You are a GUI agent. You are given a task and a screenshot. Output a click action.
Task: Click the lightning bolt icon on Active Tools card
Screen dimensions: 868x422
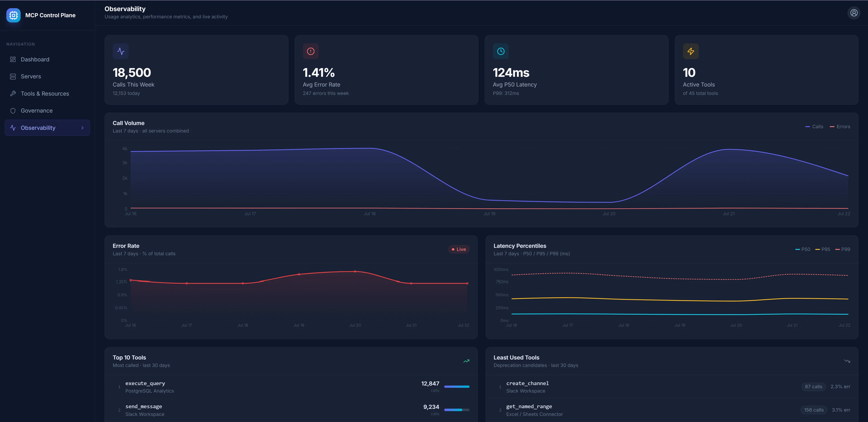point(691,51)
